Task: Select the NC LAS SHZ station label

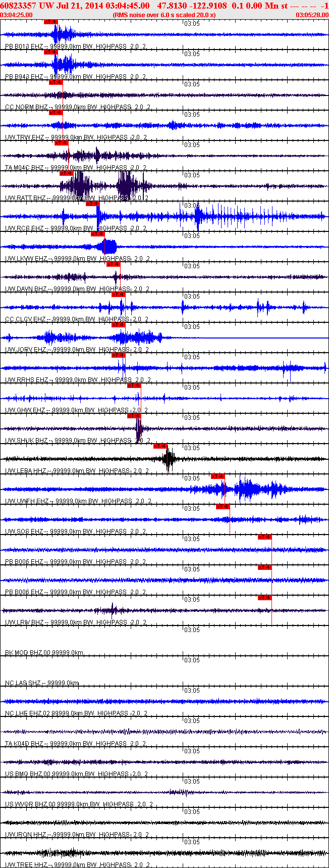Action: [x=42, y=683]
